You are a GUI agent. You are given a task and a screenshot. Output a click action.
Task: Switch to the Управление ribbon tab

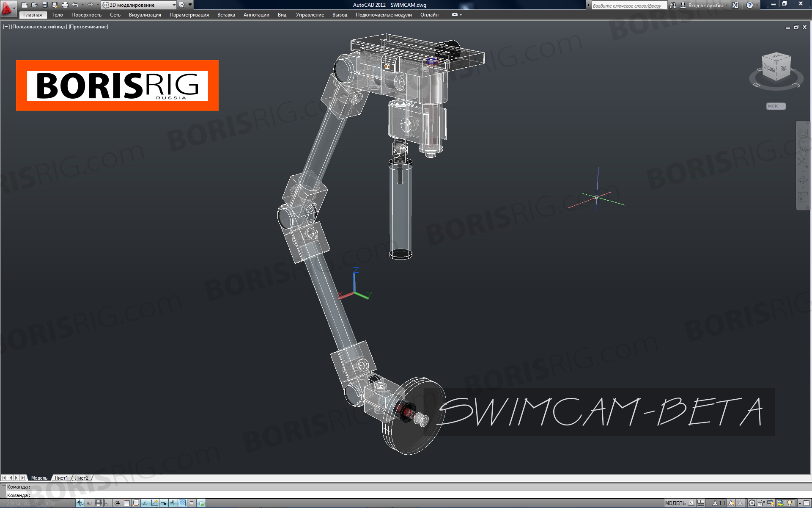310,15
